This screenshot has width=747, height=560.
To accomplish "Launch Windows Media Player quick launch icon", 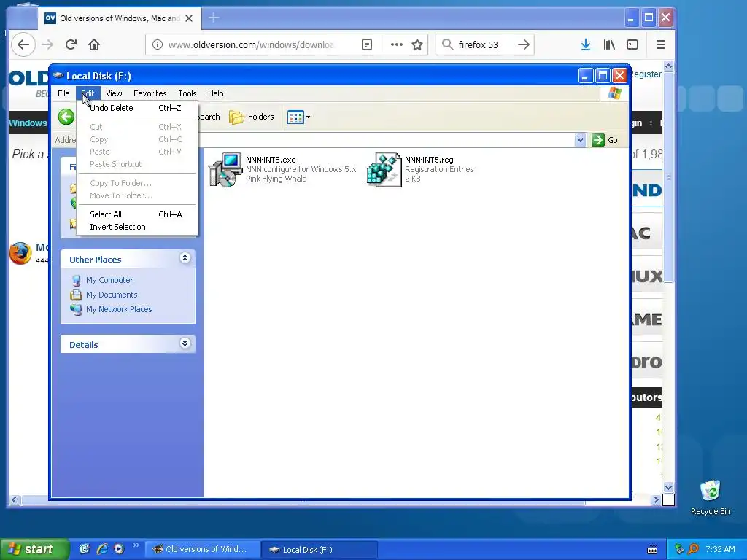I will pyautogui.click(x=119, y=549).
